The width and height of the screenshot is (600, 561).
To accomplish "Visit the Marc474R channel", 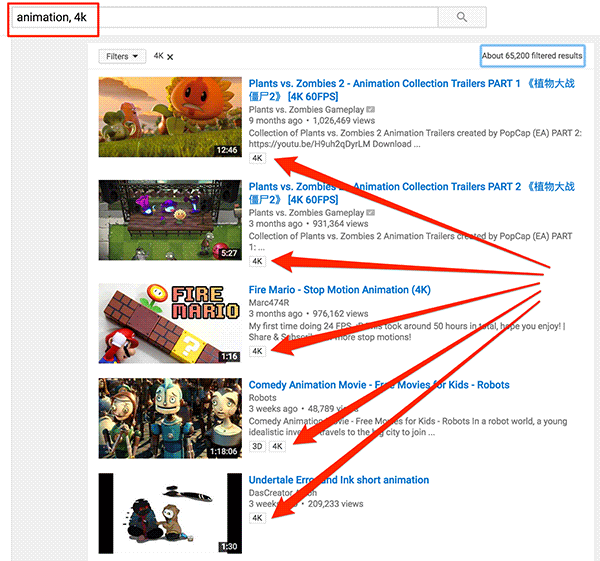I will pos(269,303).
